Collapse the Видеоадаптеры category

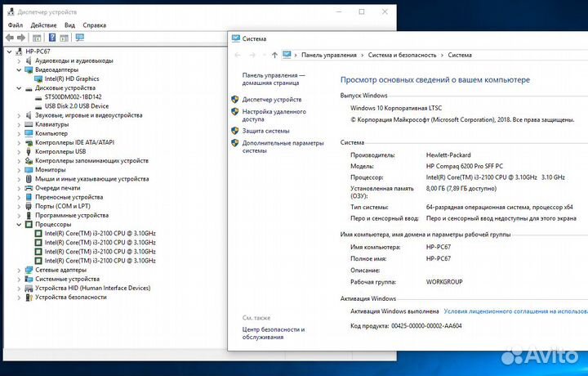[x=19, y=69]
